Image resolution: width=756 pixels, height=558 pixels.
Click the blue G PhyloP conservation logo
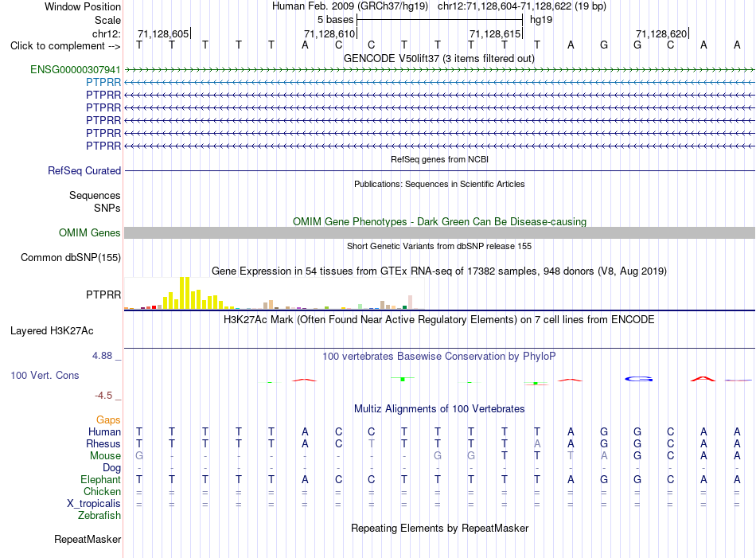(638, 379)
